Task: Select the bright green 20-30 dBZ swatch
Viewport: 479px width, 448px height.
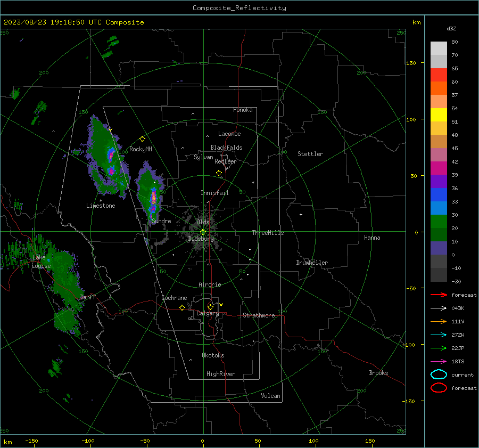Action: click(439, 222)
